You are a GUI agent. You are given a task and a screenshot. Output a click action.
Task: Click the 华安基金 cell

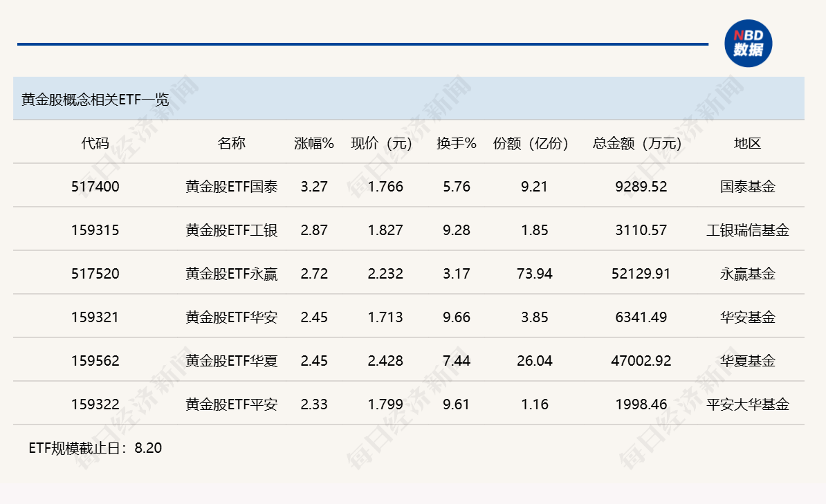[x=748, y=317]
